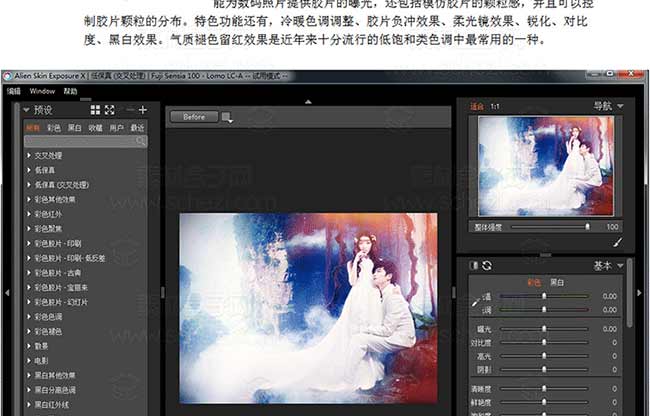Expand the 彩色胶片 - 幻灯片 group

pyautogui.click(x=29, y=302)
